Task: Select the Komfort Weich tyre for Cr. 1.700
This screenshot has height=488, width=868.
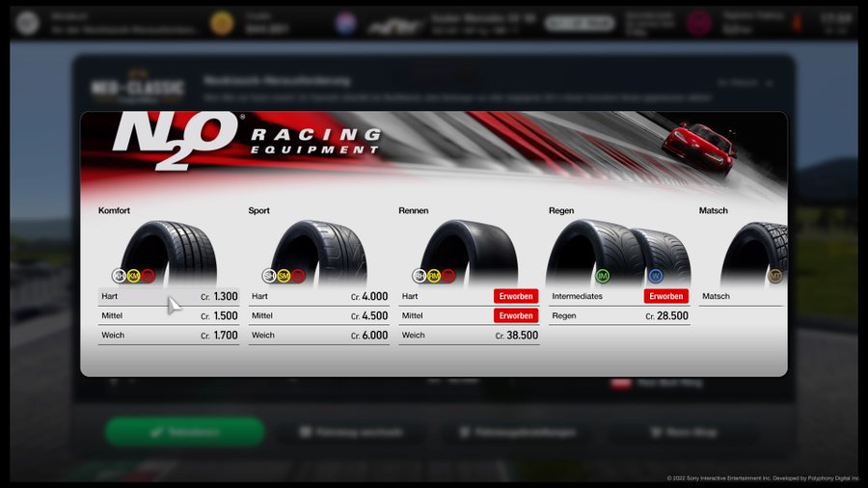Action: pyautogui.click(x=169, y=336)
